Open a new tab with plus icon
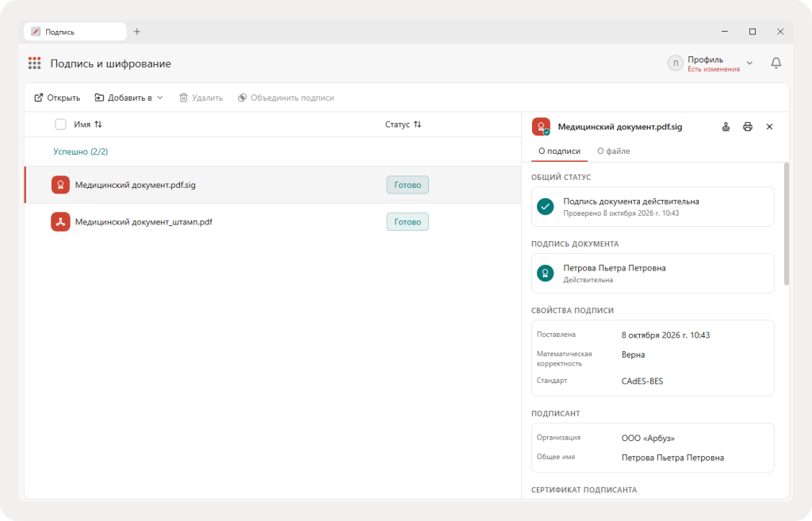Screen dimensions: 812x521 click(x=136, y=32)
